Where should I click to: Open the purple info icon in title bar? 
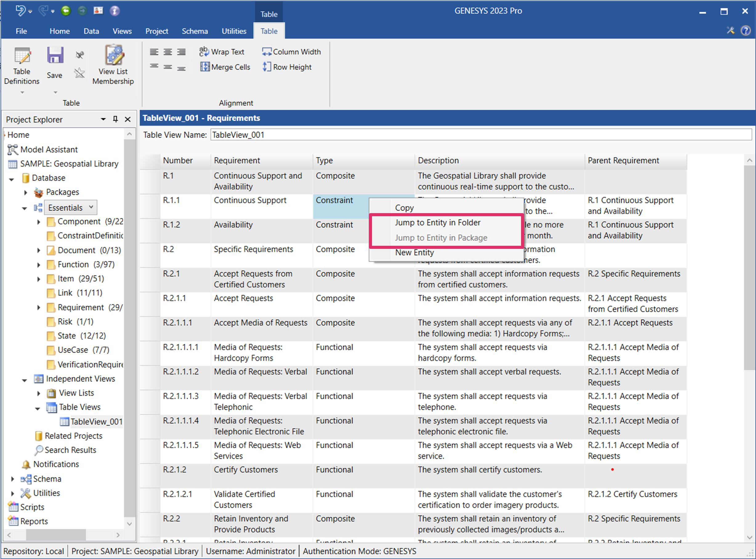[115, 11]
